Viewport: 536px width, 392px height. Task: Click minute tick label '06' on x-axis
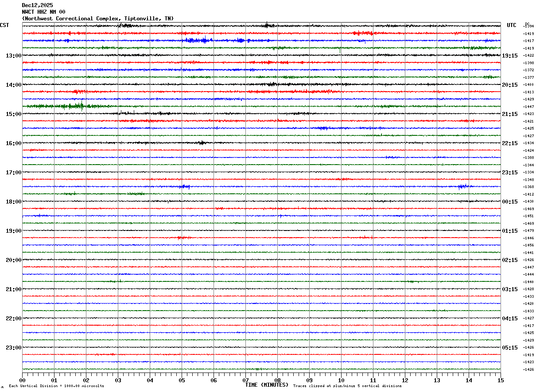click(x=214, y=380)
